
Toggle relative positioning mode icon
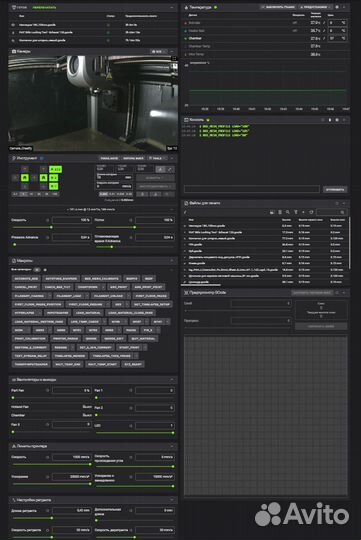click(x=169, y=169)
